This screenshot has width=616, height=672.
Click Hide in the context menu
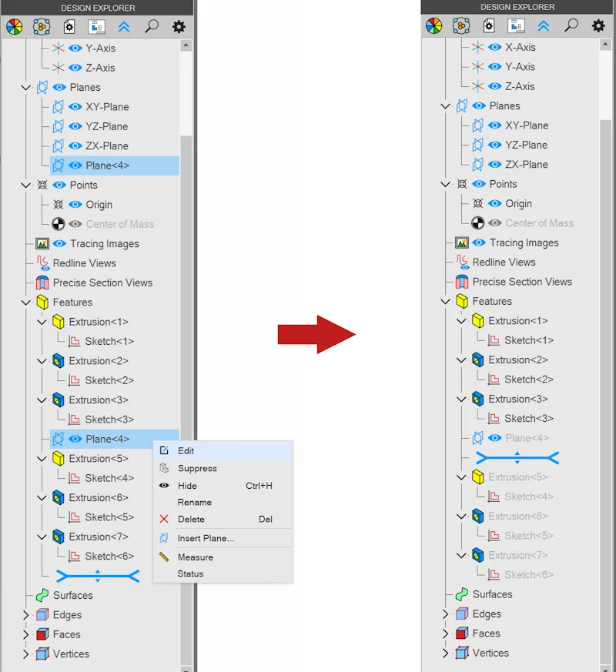coord(223,486)
